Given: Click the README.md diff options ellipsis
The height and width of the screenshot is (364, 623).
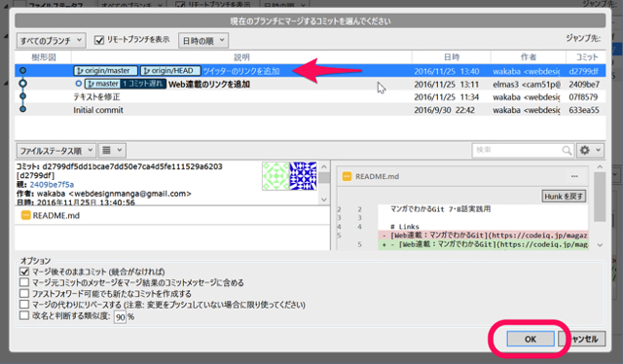Looking at the screenshot, I should 574,176.
